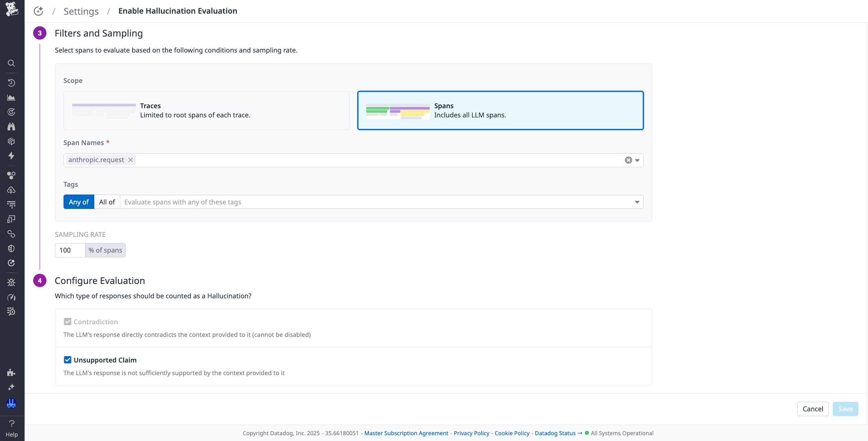Open the Dashboards sidebar icon
The width and height of the screenshot is (868, 441).
coord(12,98)
